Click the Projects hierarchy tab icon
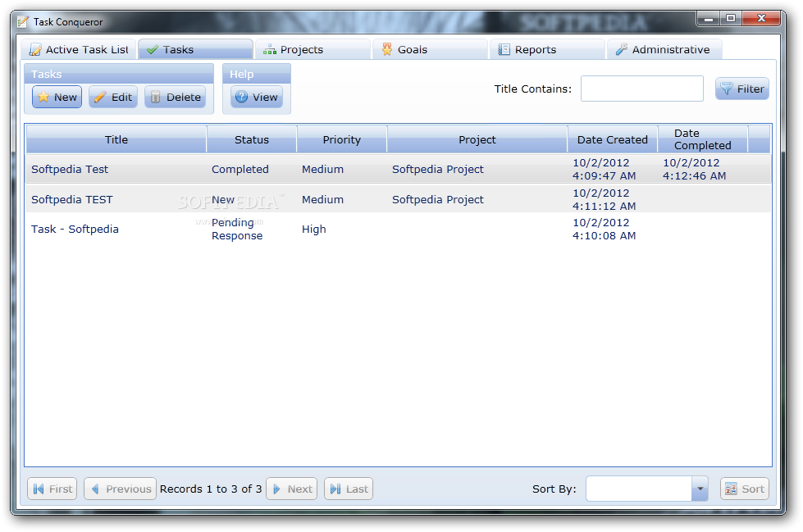 click(269, 50)
